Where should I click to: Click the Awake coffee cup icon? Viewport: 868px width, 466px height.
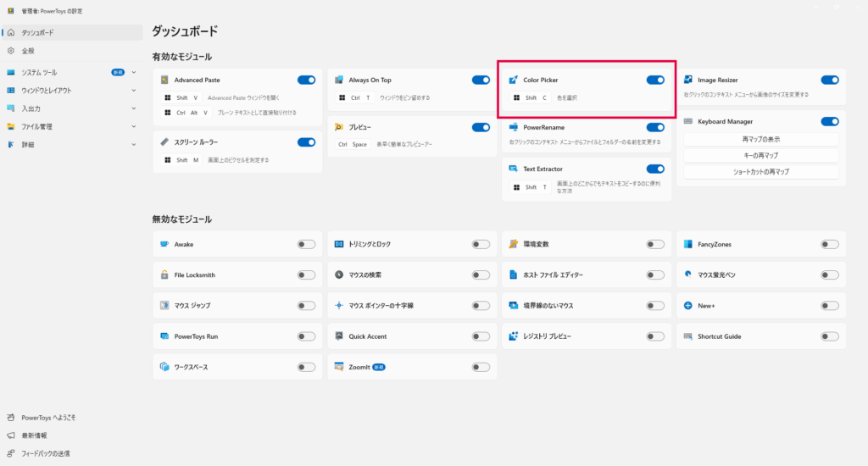point(164,244)
